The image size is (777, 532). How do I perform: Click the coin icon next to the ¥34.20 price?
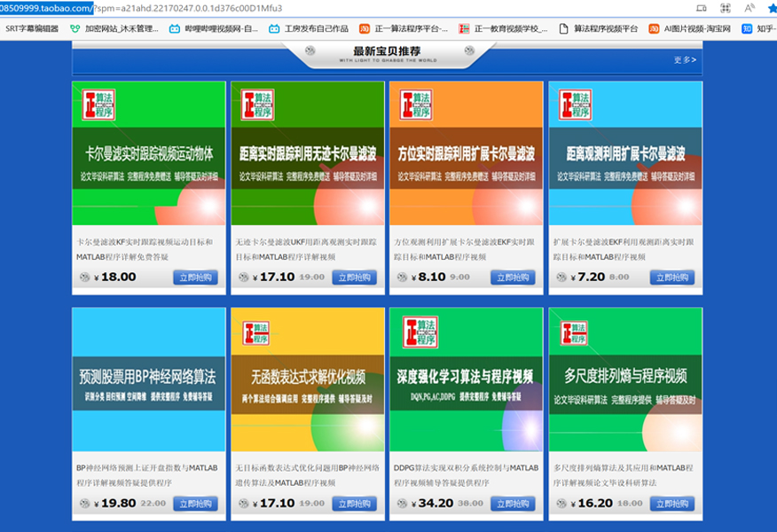pyautogui.click(x=402, y=504)
